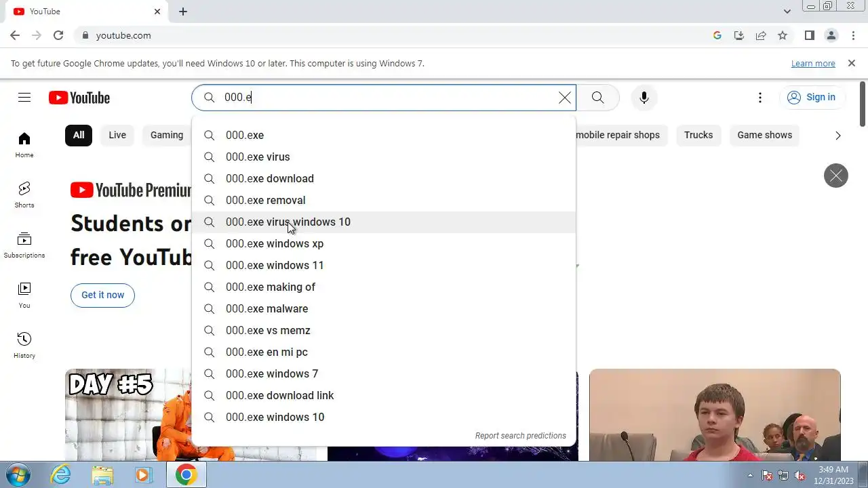This screenshot has height=488, width=868.
Task: Open the YouTube hamburger guide menu
Action: pos(24,98)
